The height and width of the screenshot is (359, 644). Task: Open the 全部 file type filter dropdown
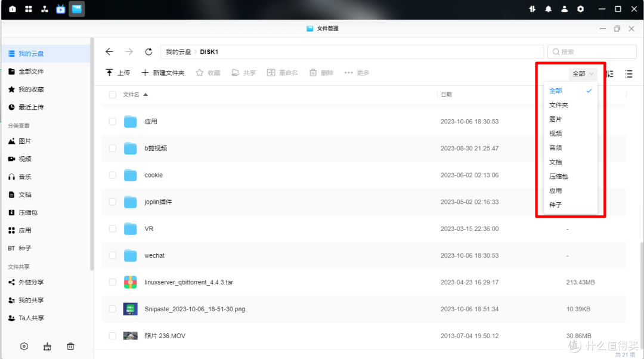pos(583,73)
